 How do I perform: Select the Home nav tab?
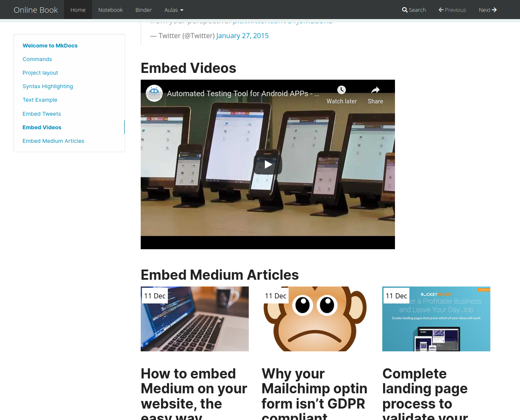tap(78, 10)
